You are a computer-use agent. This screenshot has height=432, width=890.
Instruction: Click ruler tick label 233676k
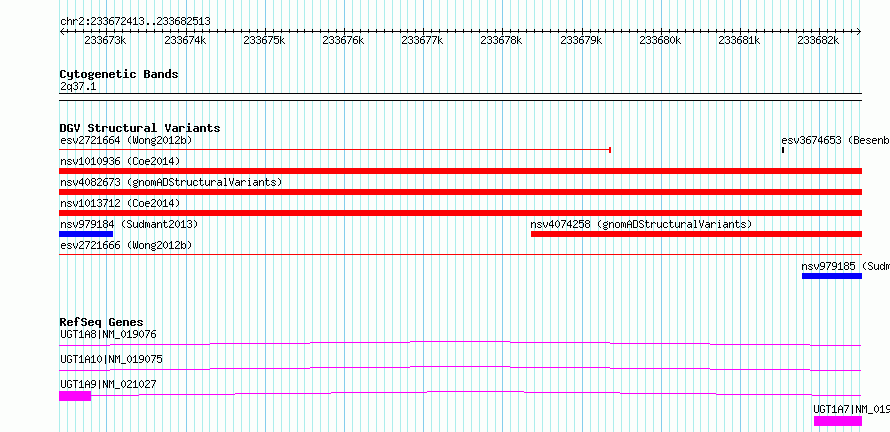coord(343,40)
